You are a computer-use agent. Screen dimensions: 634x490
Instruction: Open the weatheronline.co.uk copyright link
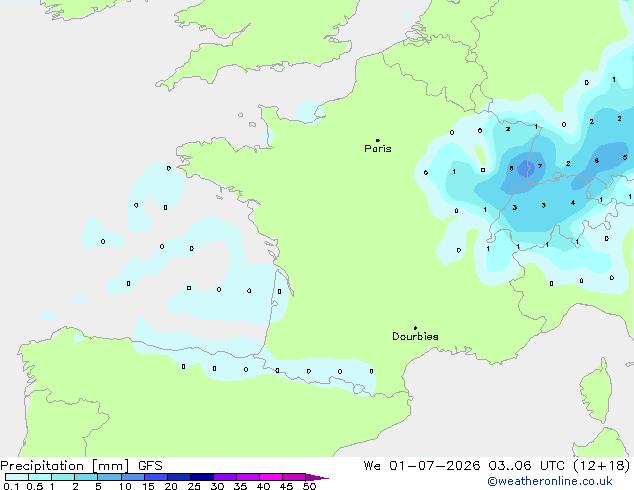point(550,481)
